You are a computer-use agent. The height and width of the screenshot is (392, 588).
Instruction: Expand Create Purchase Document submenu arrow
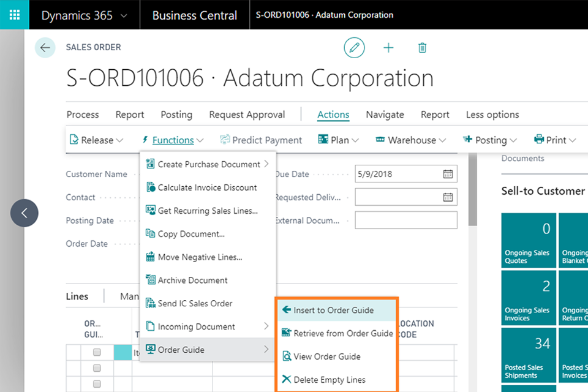tap(266, 164)
